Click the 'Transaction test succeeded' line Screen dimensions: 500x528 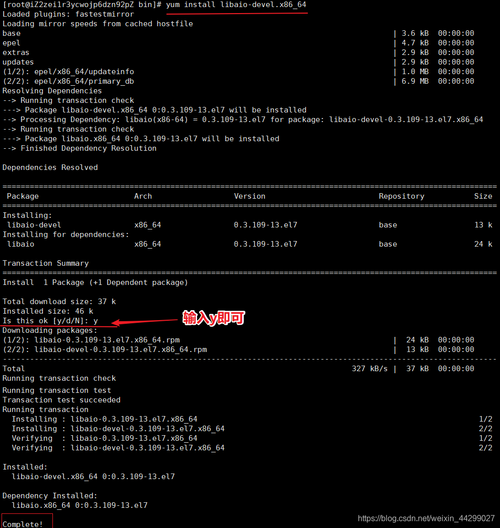(61, 400)
